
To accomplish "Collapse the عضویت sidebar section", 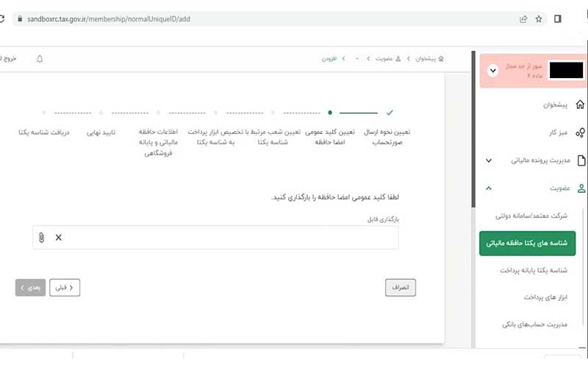I will click(490, 188).
